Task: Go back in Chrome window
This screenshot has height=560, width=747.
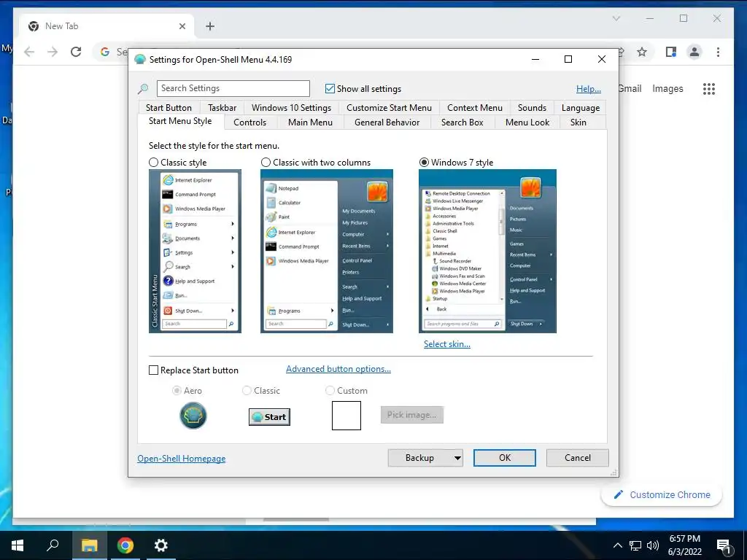Action: (x=29, y=52)
